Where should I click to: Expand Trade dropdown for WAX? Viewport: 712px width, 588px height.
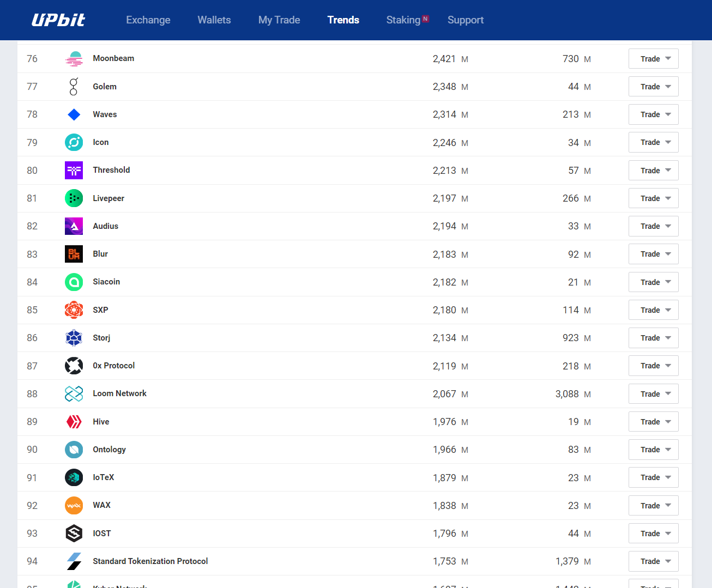(654, 506)
